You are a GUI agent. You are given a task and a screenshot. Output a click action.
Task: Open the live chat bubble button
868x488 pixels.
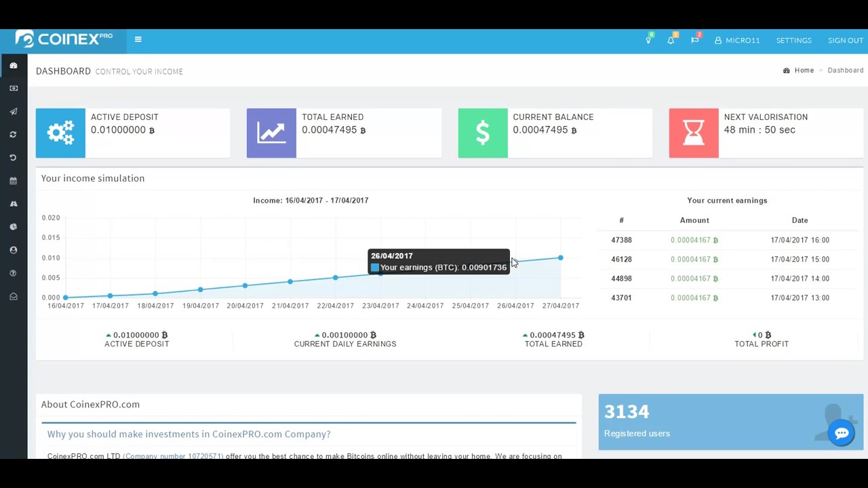click(842, 433)
